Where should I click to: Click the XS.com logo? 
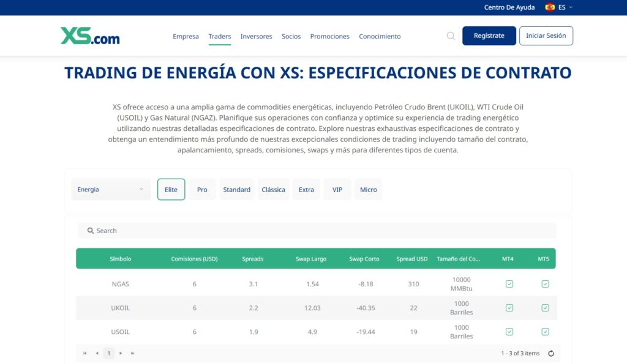[90, 36]
